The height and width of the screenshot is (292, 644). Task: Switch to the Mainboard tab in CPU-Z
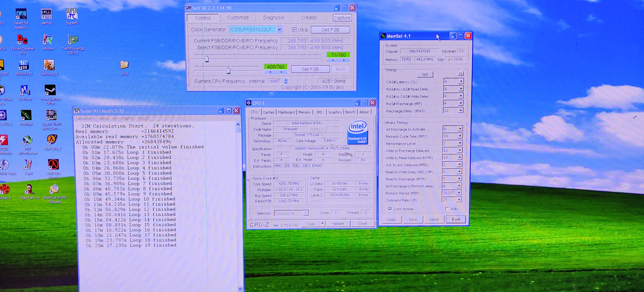point(286,112)
